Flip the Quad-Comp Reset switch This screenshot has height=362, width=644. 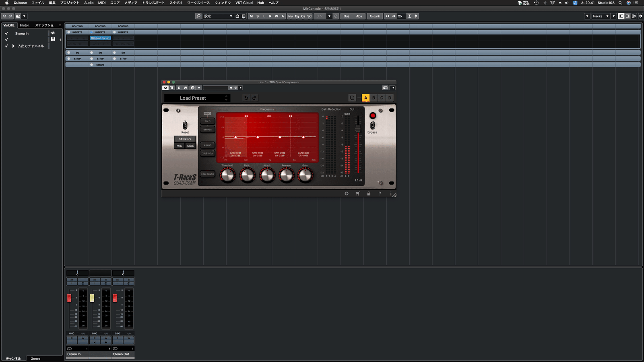coord(185,125)
